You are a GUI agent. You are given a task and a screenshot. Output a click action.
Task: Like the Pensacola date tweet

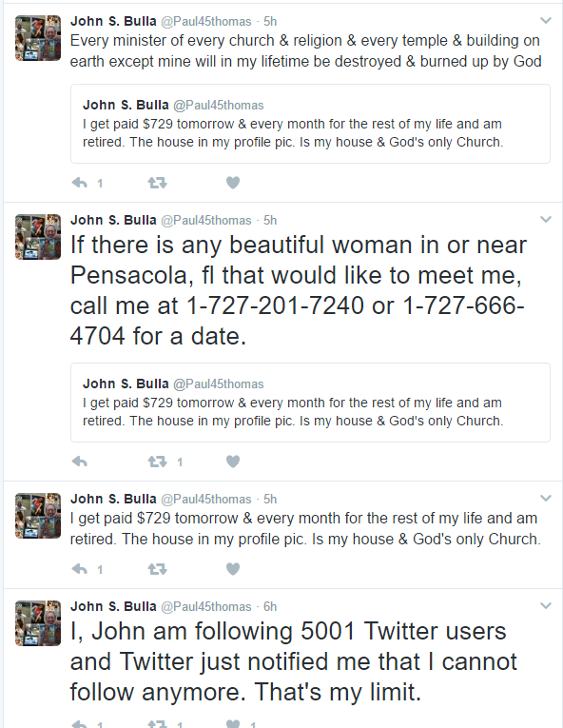[x=233, y=462]
